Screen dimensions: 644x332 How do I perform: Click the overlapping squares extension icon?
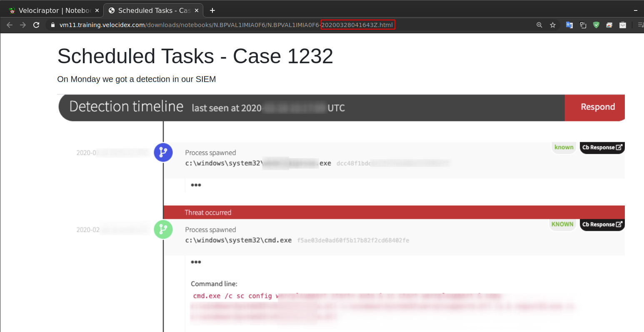pyautogui.click(x=583, y=25)
